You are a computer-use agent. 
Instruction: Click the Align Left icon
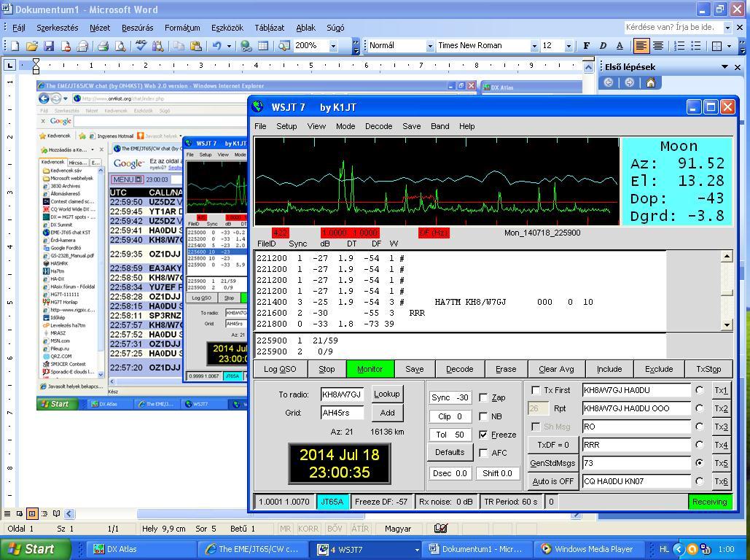641,46
